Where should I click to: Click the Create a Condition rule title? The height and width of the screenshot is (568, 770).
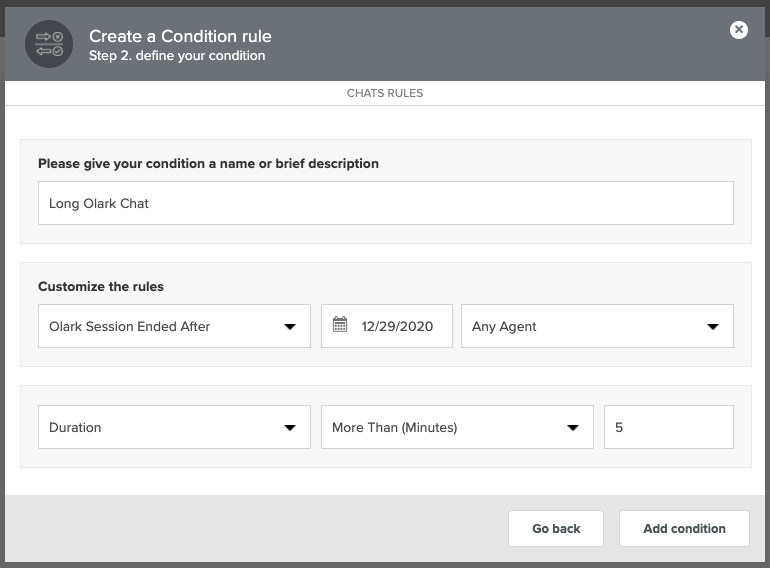coord(180,36)
